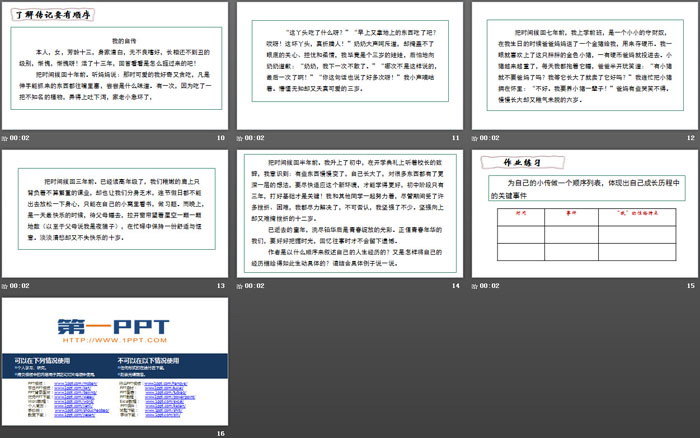Click the transition star icon under slide 13

(4, 286)
